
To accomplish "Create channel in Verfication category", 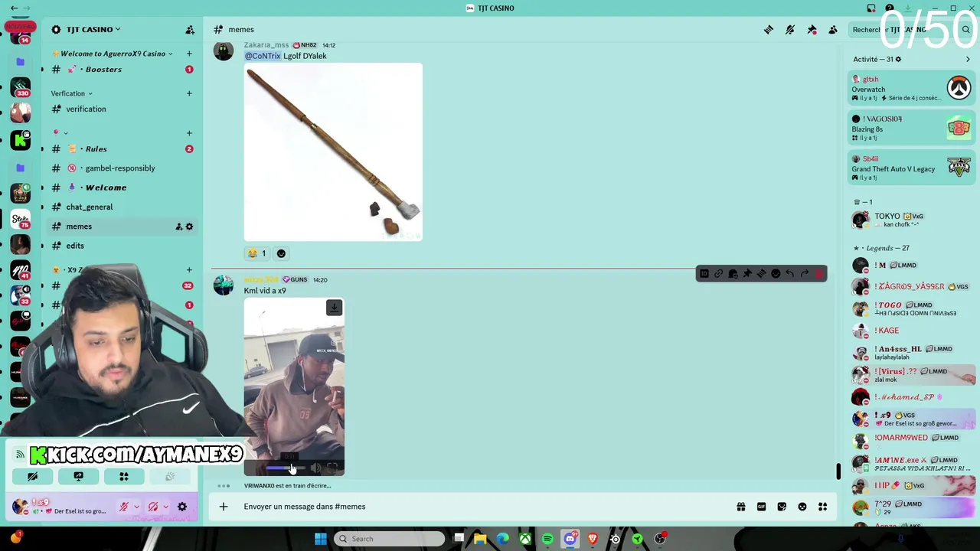I will coord(189,93).
